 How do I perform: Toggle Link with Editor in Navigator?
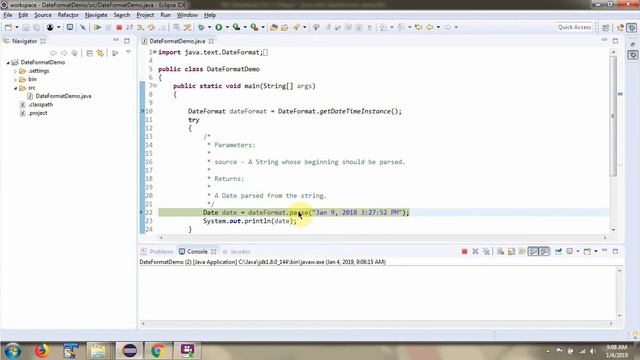100,53
